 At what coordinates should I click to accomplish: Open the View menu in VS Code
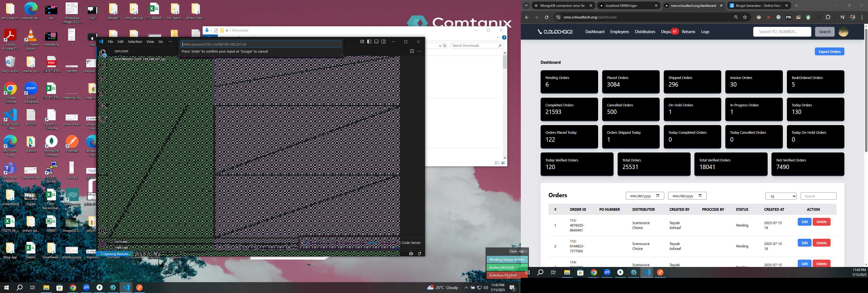coord(150,42)
